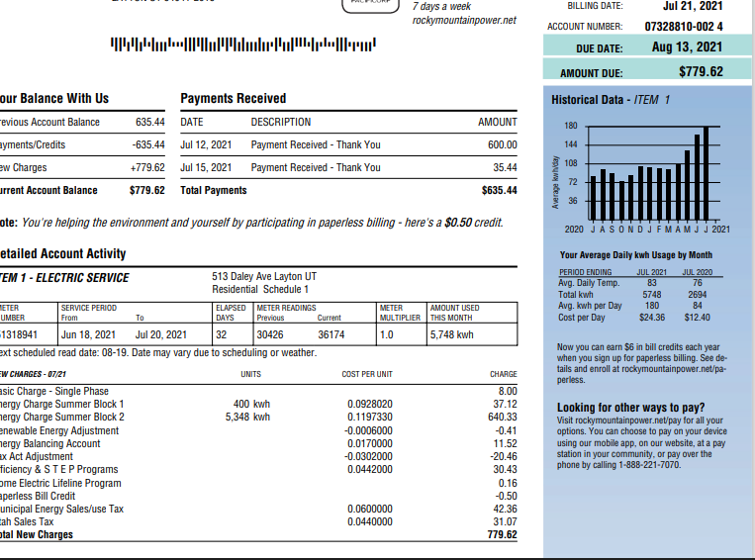Click the service address 513 Daley Ave
The height and width of the screenshot is (560, 755).
(264, 276)
